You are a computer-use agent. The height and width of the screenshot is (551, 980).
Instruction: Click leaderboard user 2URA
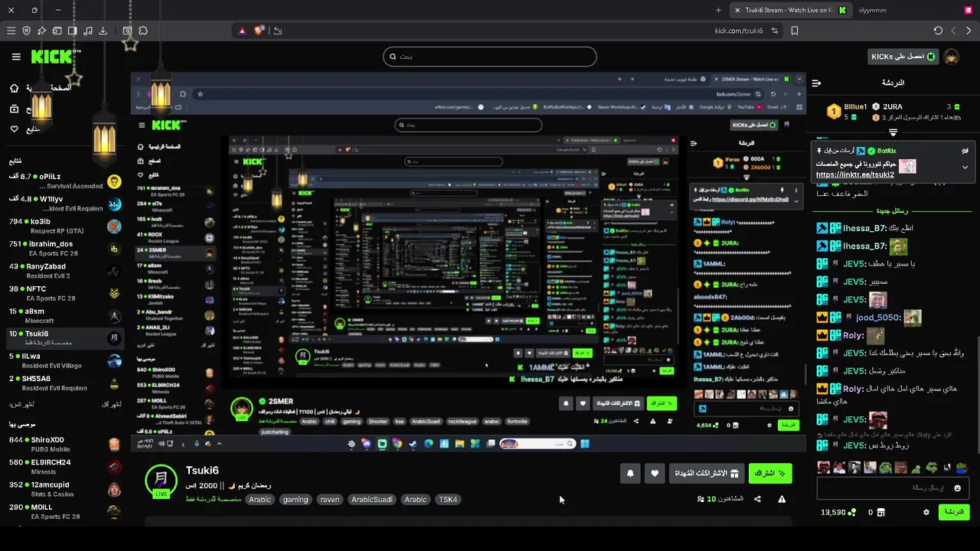[892, 107]
